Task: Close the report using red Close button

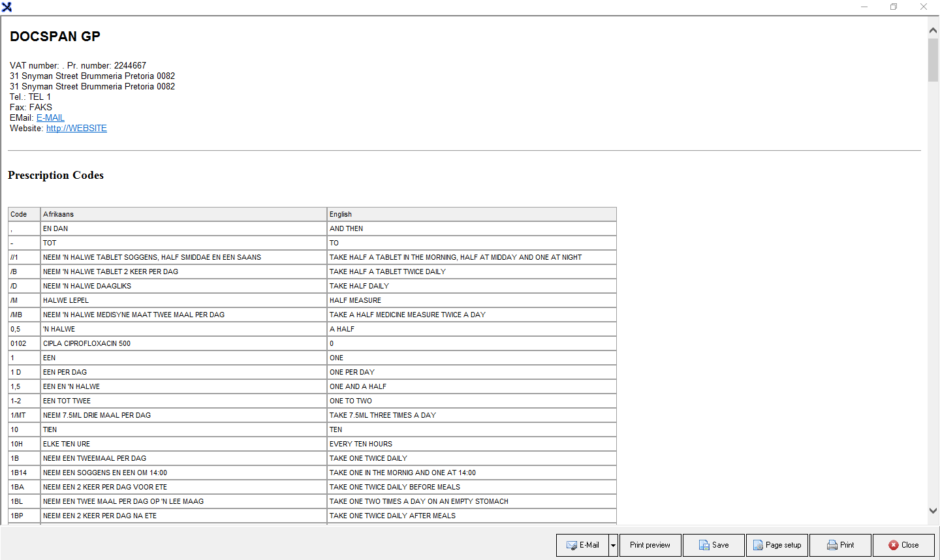Action: click(x=903, y=545)
